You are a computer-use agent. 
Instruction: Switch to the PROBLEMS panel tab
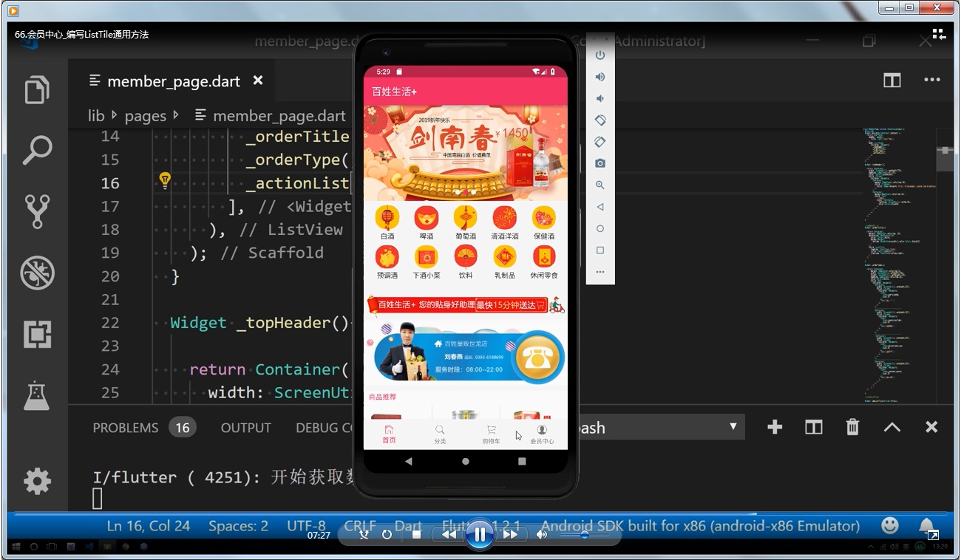pyautogui.click(x=126, y=427)
